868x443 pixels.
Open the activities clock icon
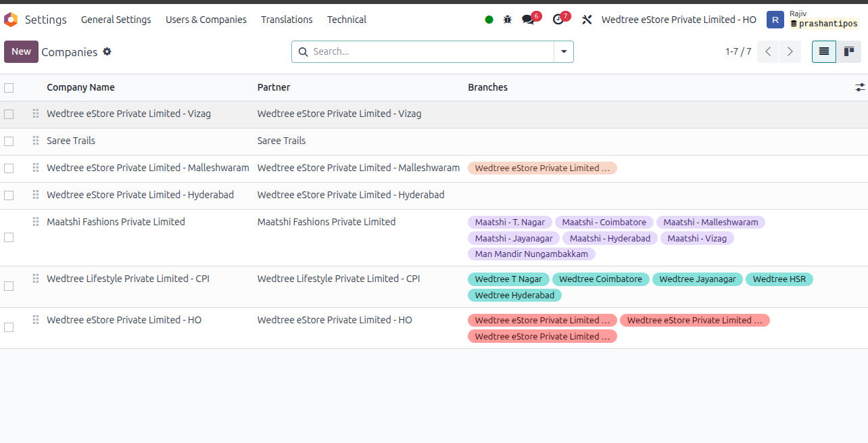coord(558,20)
